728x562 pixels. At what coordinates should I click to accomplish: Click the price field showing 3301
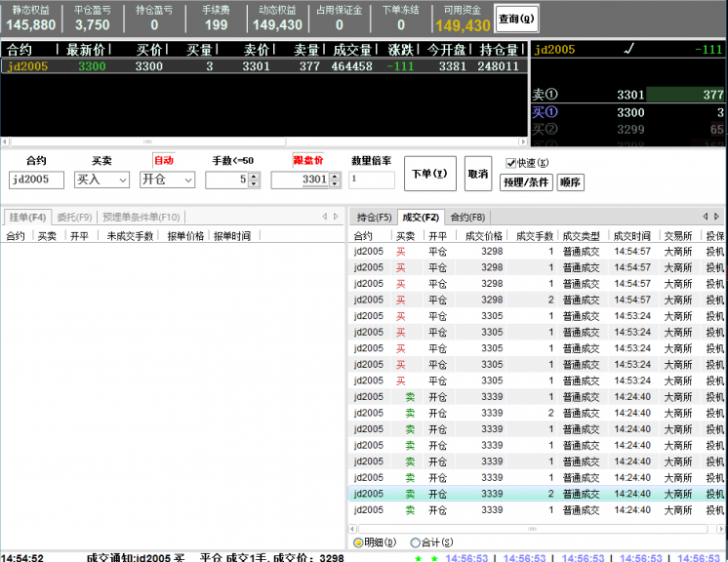(301, 181)
